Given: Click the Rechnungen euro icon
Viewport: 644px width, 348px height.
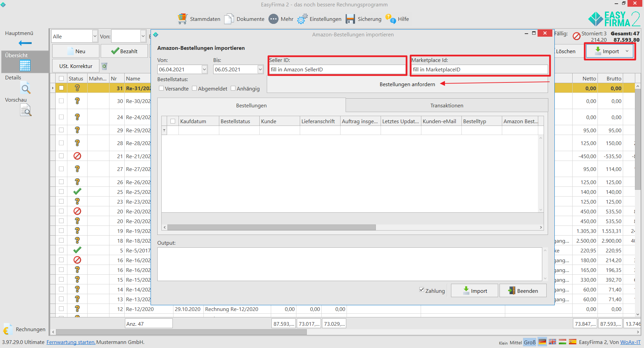Looking at the screenshot, I should tap(7, 329).
